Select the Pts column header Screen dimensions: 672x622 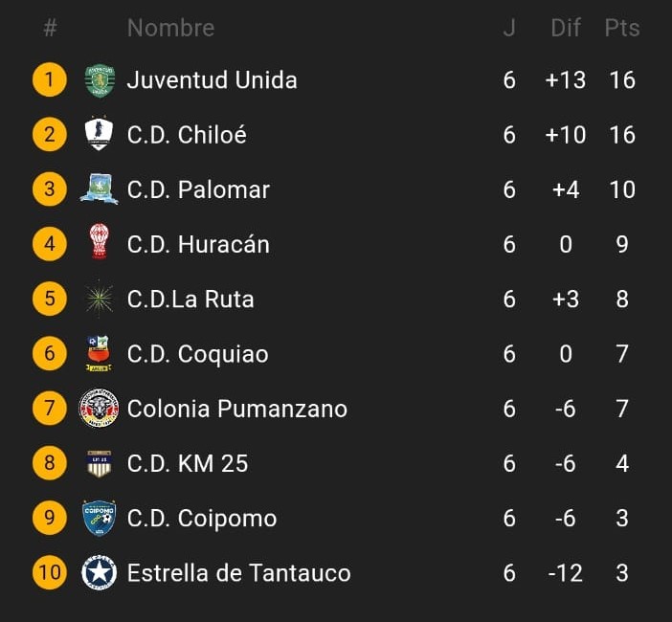coord(622,29)
